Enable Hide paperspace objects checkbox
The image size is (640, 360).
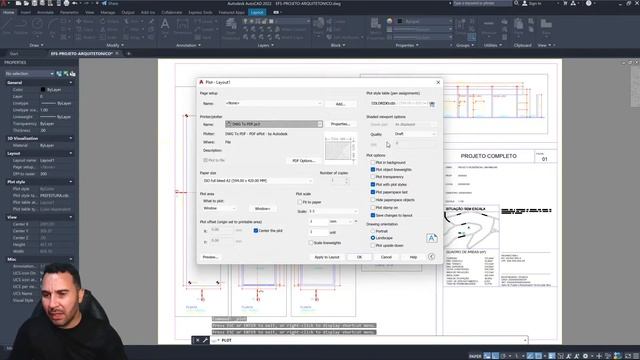(373, 200)
